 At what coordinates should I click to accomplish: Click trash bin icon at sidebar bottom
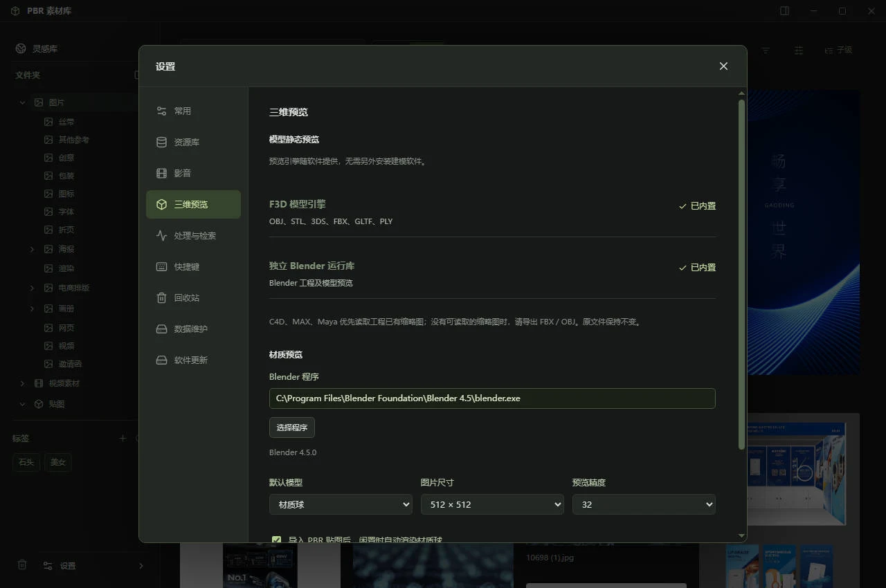coord(22,564)
